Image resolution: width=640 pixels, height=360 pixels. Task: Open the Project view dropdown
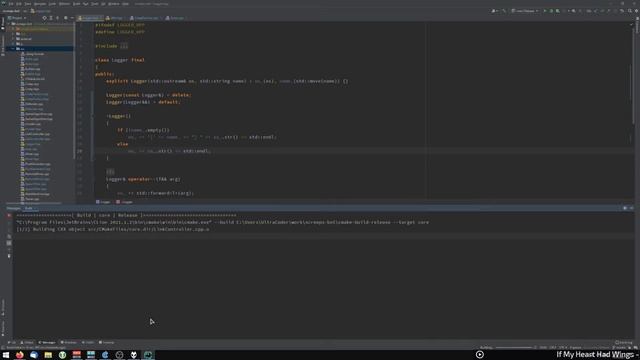pos(17,18)
